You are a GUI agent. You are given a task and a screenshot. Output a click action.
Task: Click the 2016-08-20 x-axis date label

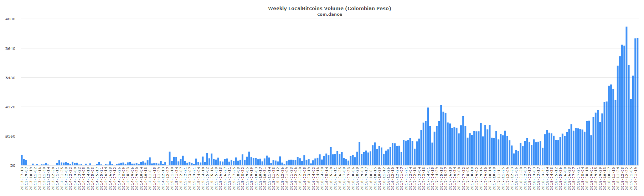[357, 179]
